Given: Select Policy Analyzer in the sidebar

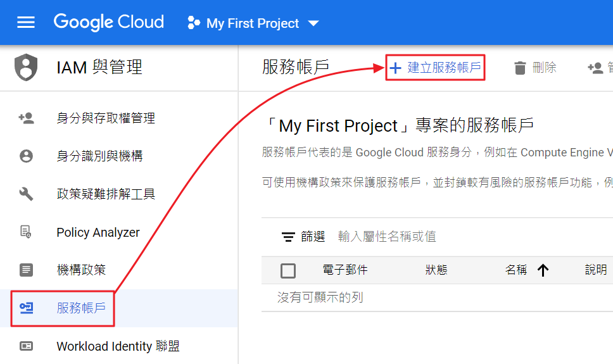Looking at the screenshot, I should coord(98,232).
